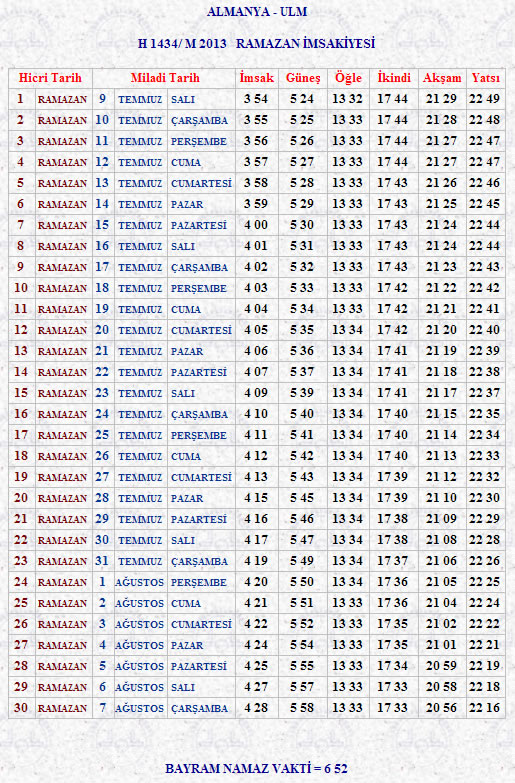Screen dimensions: 515x783
Task: Click the 30 RAMAZAN row label
Action: pos(50,708)
